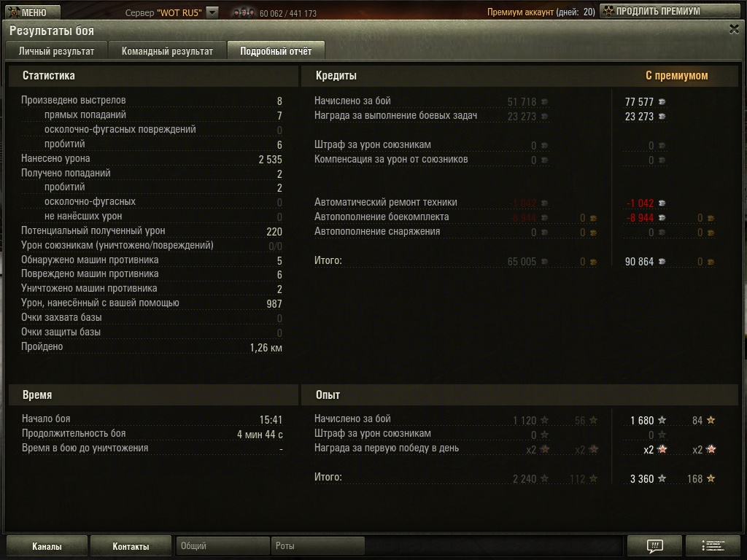
Task: Select the Подробный отчёт tab
Action: click(x=276, y=51)
